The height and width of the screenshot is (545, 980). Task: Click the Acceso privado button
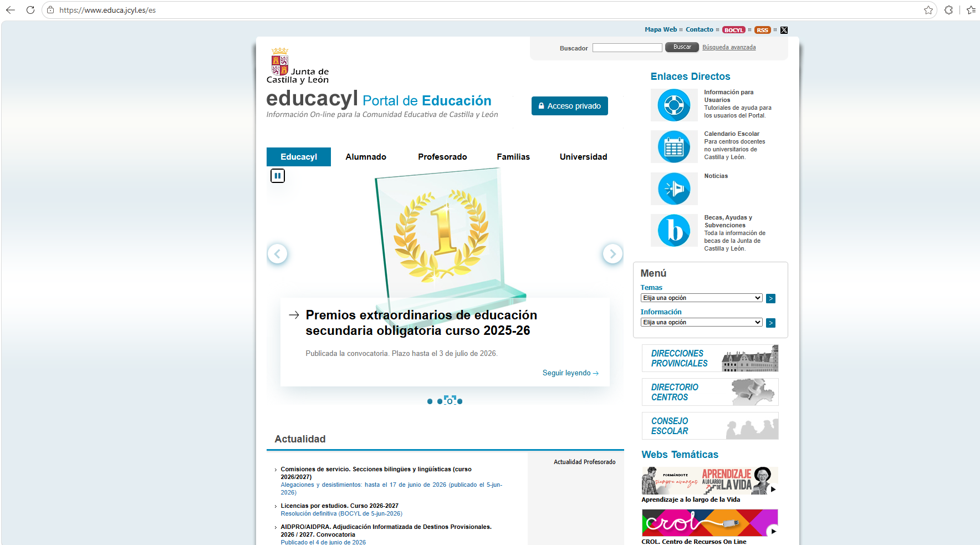570,106
